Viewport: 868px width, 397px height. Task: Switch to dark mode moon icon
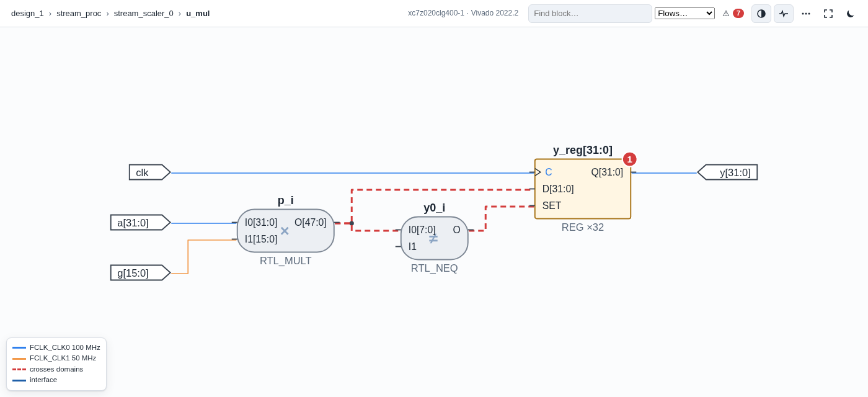click(851, 14)
